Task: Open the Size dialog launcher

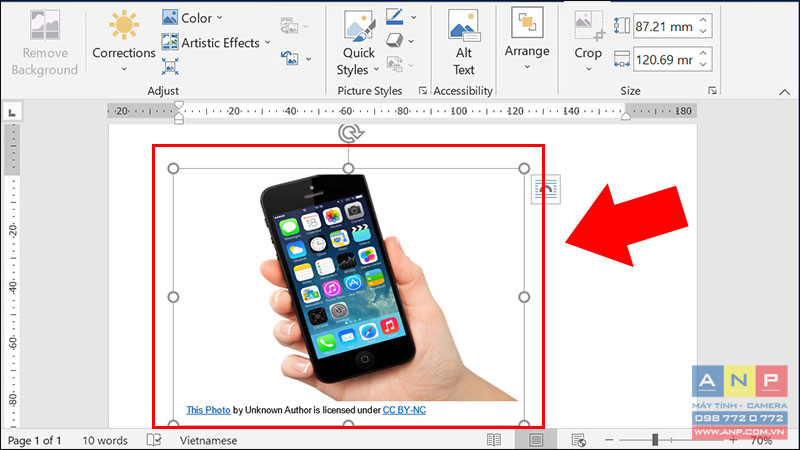Action: pyautogui.click(x=712, y=91)
